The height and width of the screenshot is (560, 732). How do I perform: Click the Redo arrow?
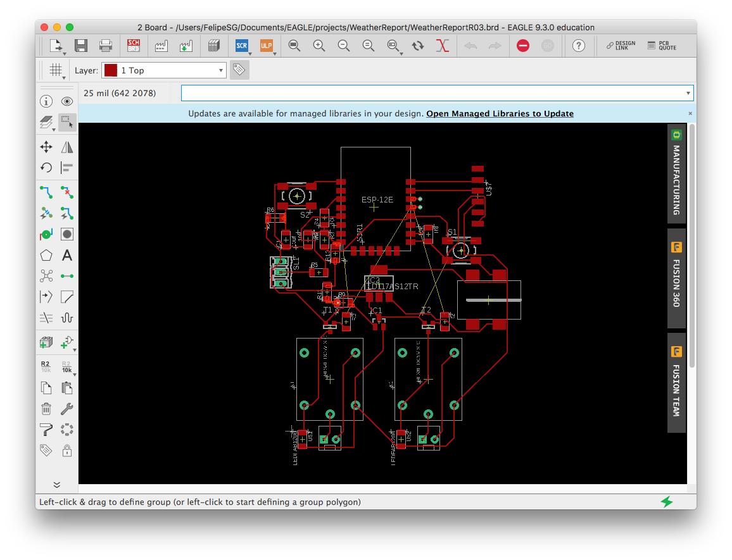tap(495, 46)
